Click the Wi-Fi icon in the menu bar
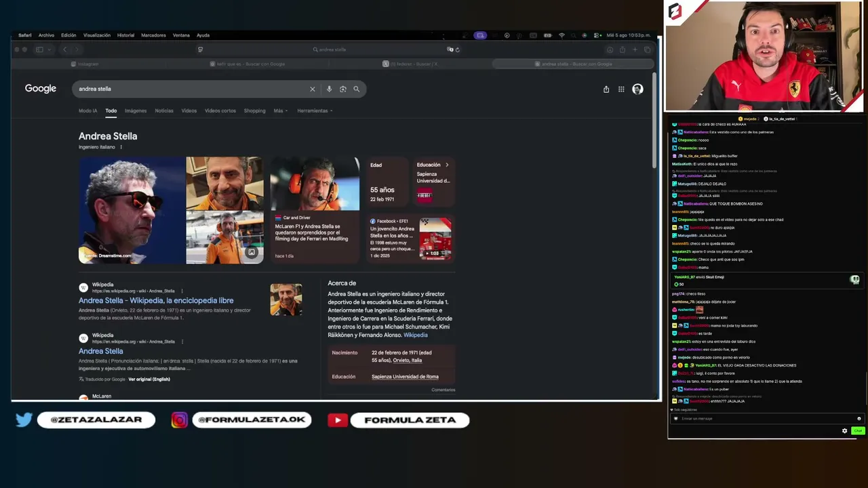The height and width of the screenshot is (488, 868). click(561, 35)
